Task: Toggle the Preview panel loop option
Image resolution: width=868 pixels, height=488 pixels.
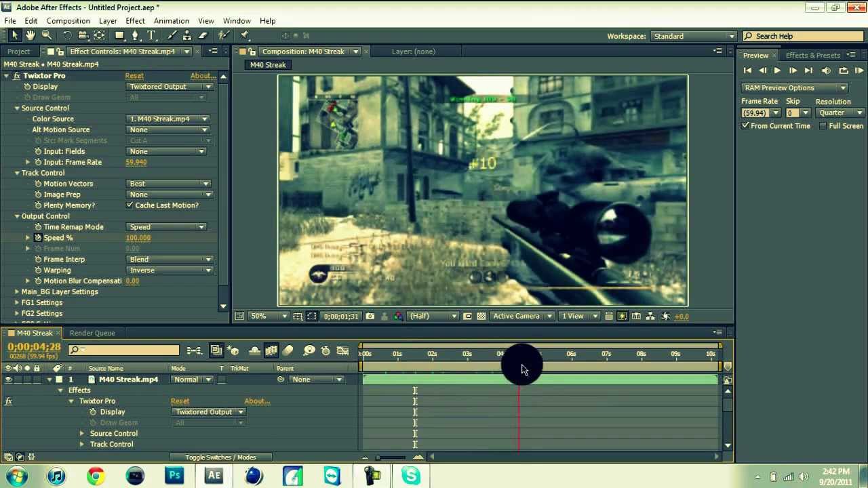Action: [844, 70]
